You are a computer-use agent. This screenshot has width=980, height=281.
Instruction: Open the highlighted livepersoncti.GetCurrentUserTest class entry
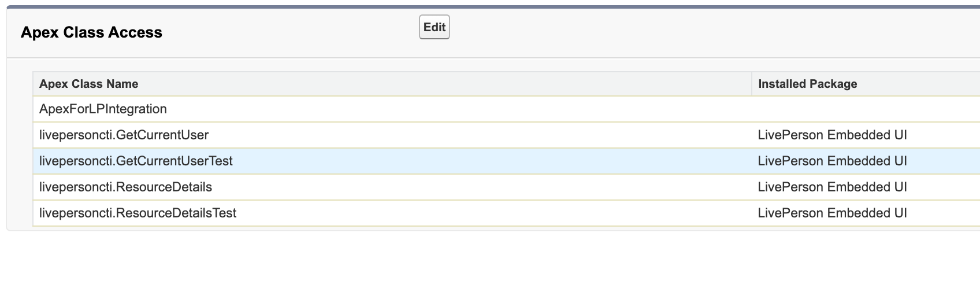(x=136, y=161)
